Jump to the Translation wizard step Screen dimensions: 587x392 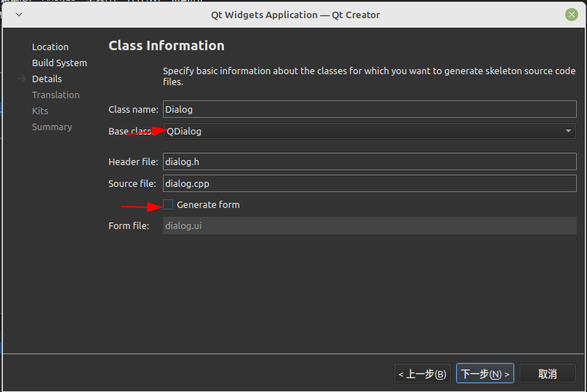click(55, 95)
